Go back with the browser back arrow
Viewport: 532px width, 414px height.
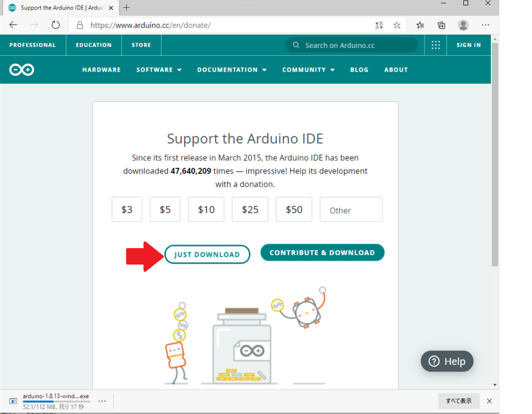click(13, 25)
